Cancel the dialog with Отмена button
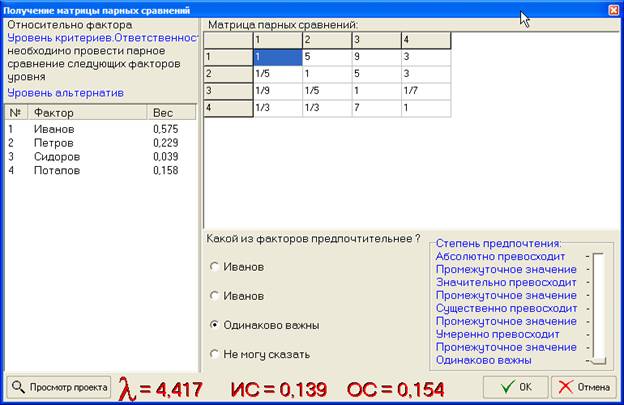 coord(583,387)
